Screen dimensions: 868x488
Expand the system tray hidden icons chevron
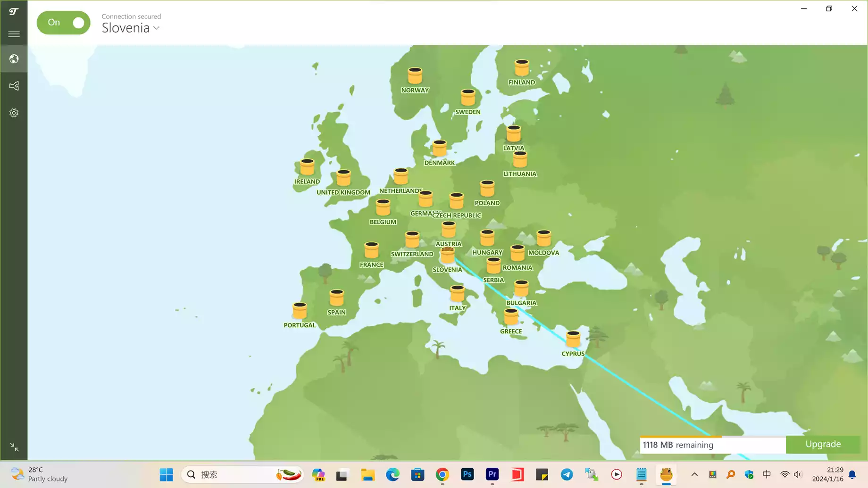click(694, 474)
